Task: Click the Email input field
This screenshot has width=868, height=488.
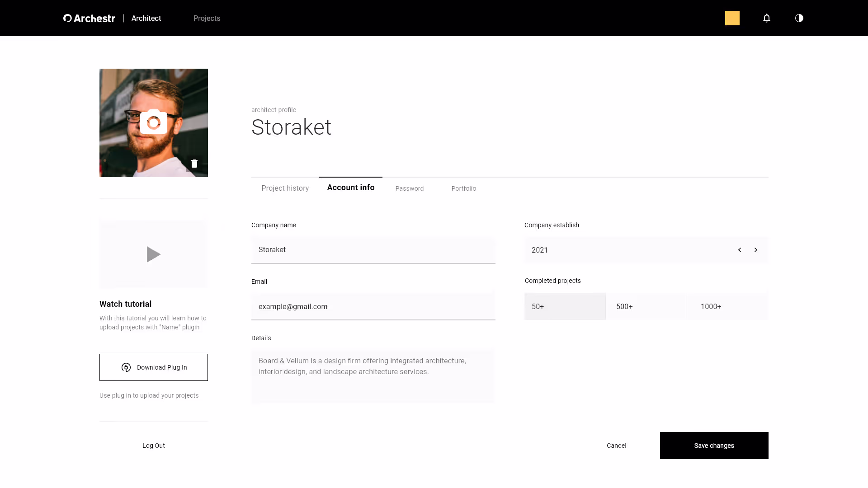Action: point(373,306)
